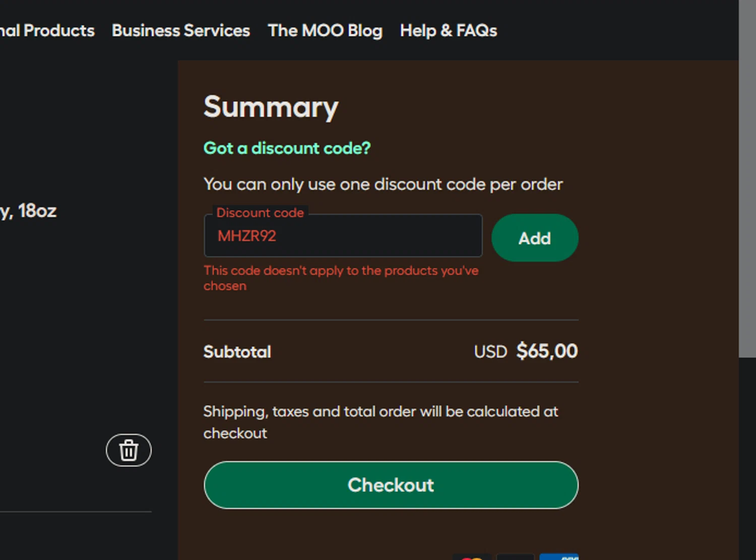Open the Help & FAQs menu
Screen dimensions: 756x560
coord(448,31)
